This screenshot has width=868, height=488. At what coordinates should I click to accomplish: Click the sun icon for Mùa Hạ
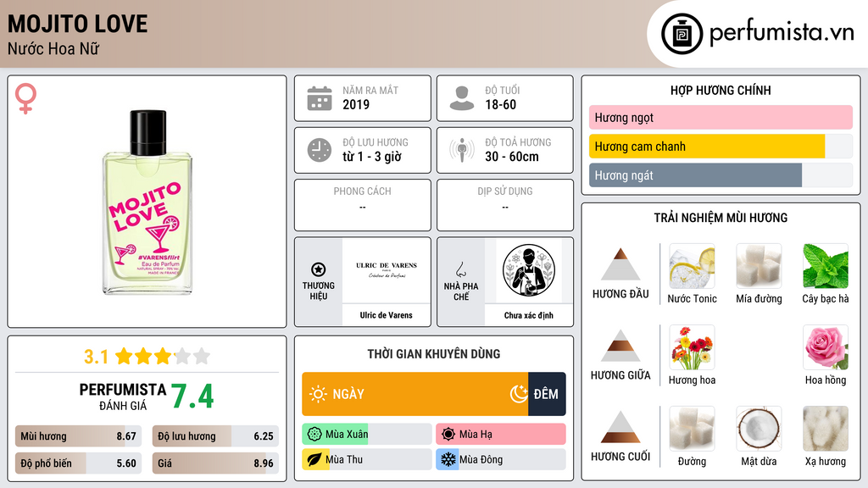click(x=448, y=435)
